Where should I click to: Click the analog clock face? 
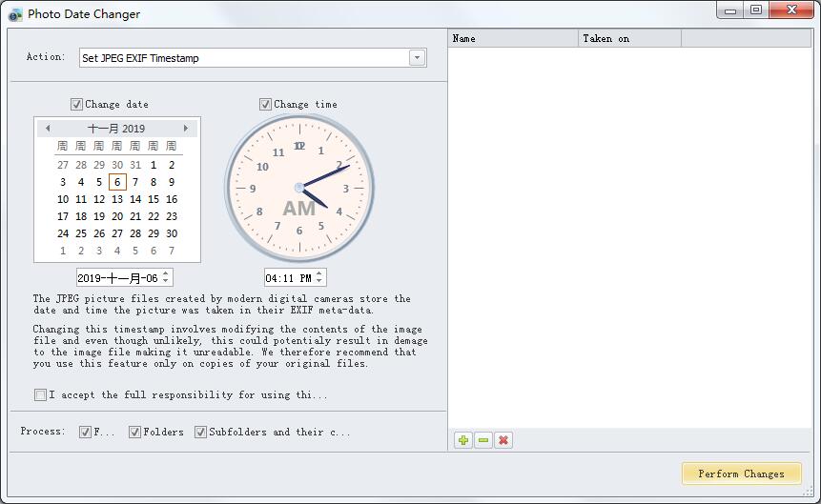point(299,188)
